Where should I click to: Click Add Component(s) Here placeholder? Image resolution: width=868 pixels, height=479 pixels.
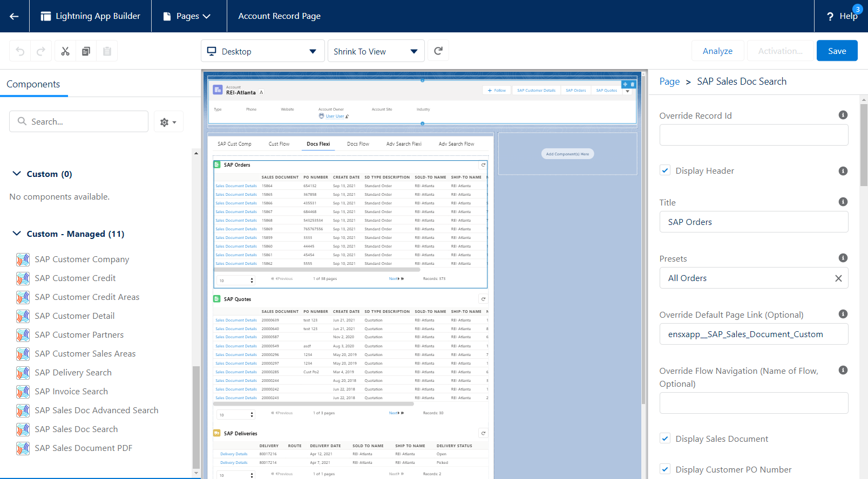point(567,154)
